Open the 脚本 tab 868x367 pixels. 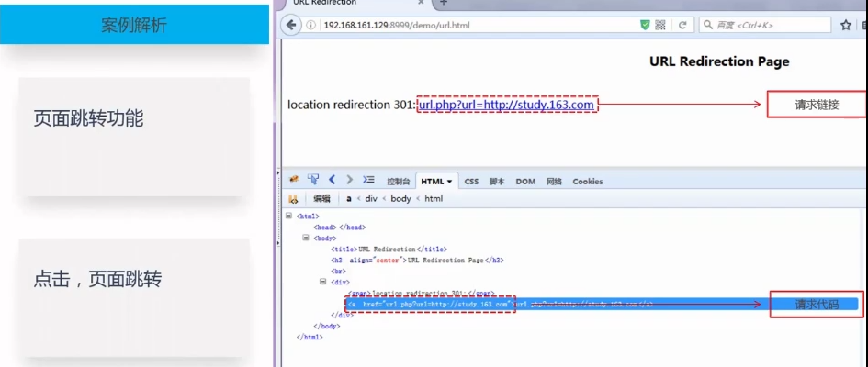(x=497, y=182)
